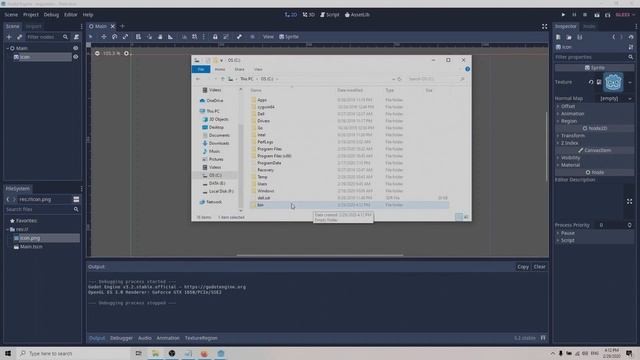
Task: Open Inspector object history icon
Action: click(631, 37)
